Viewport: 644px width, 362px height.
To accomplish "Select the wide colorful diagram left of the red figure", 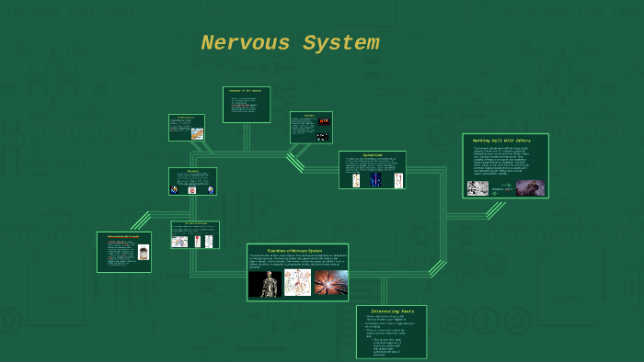I will click(x=179, y=242).
